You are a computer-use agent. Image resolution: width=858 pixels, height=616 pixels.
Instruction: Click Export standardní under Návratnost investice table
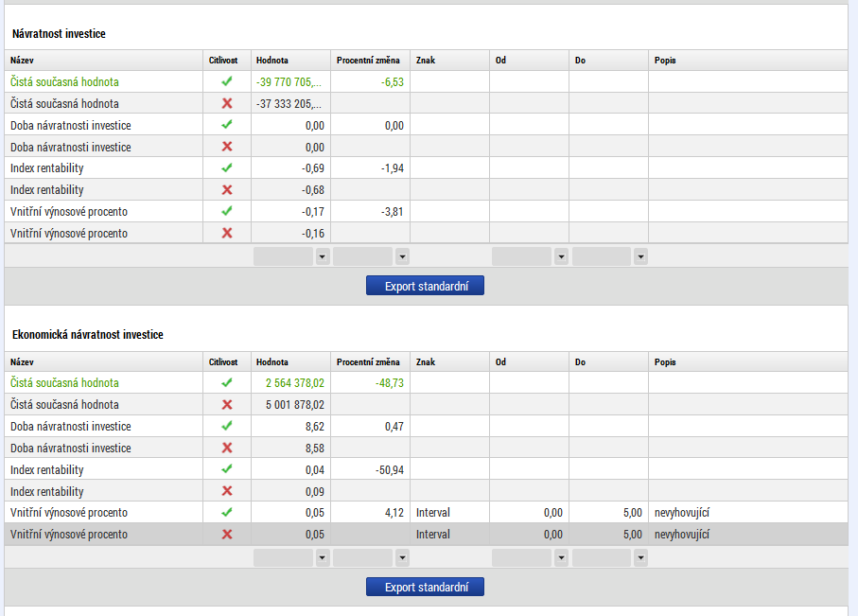[x=425, y=286]
